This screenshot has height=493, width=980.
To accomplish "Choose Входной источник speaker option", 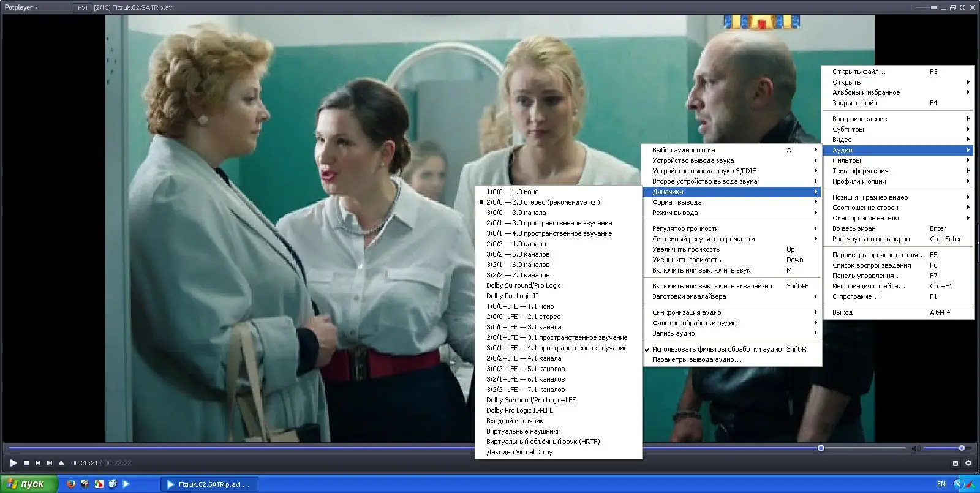I will [559, 421].
